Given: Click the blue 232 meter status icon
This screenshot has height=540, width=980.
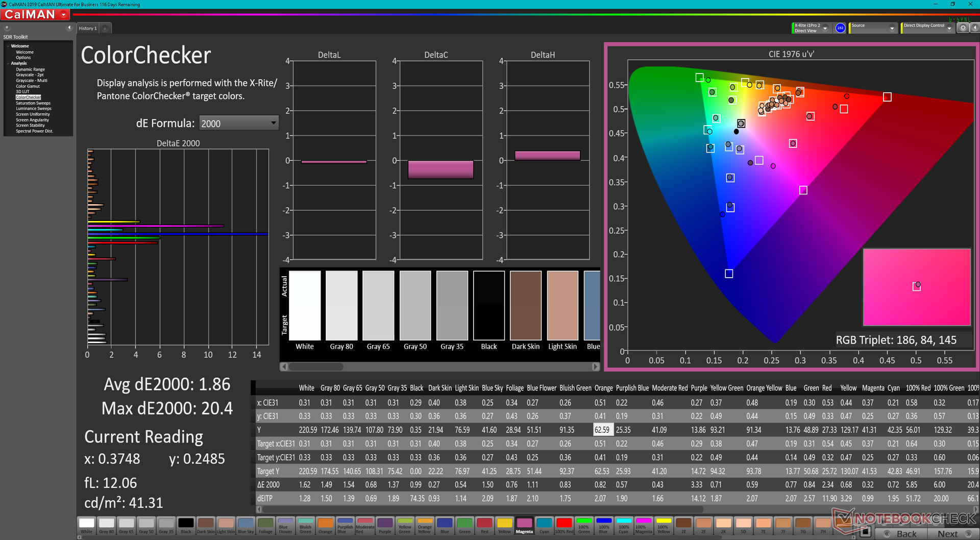Looking at the screenshot, I should (840, 28).
